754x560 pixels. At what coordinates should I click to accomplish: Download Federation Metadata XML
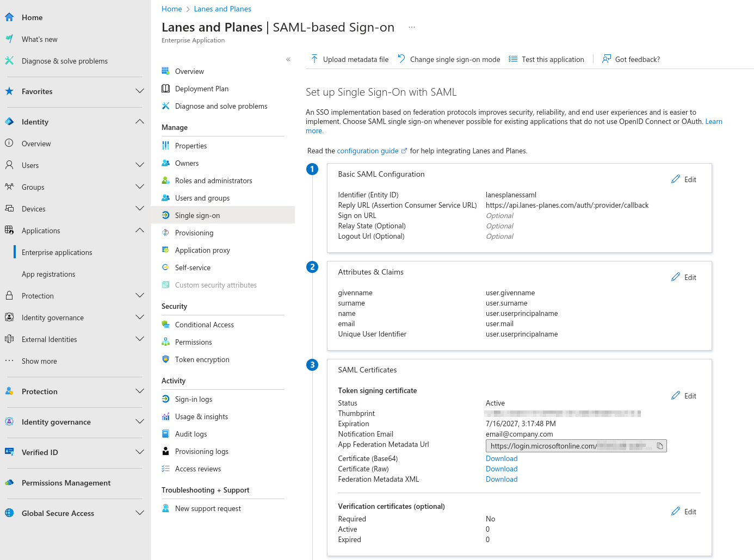coord(502,479)
